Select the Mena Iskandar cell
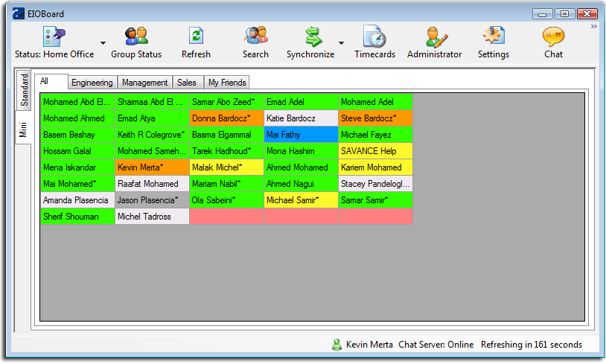606x364 pixels. (x=77, y=167)
